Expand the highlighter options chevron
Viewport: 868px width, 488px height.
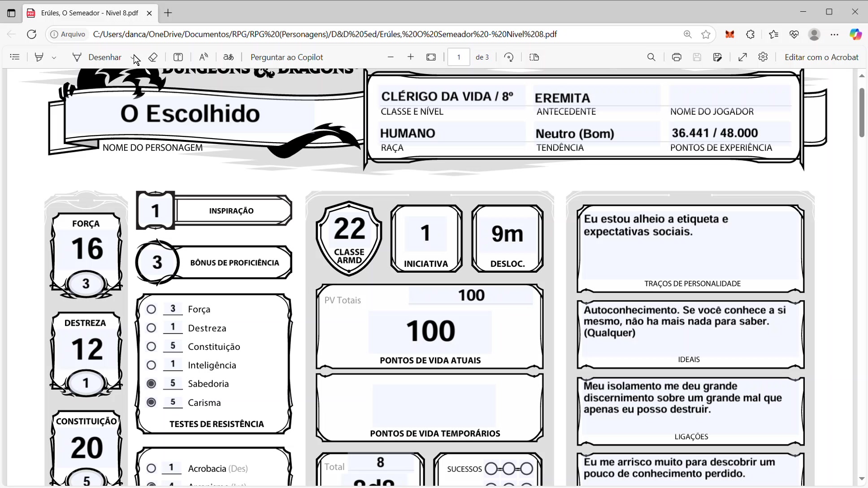click(x=54, y=57)
